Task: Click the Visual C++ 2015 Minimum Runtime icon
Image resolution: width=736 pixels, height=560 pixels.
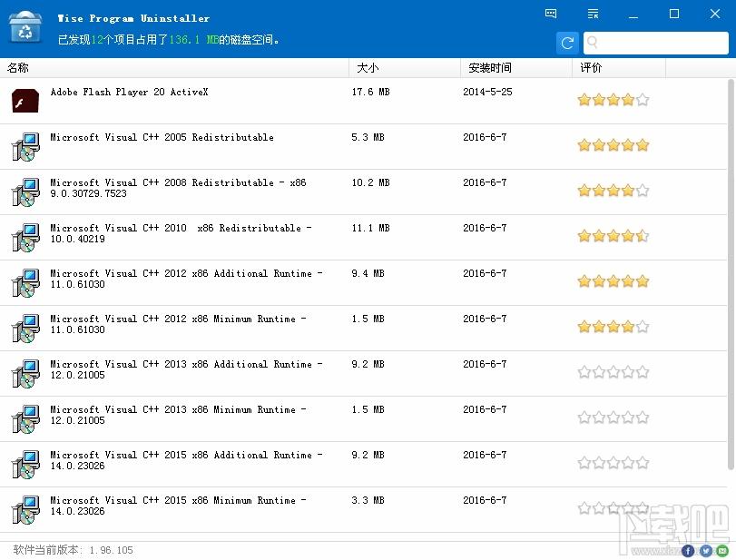Action: click(25, 510)
